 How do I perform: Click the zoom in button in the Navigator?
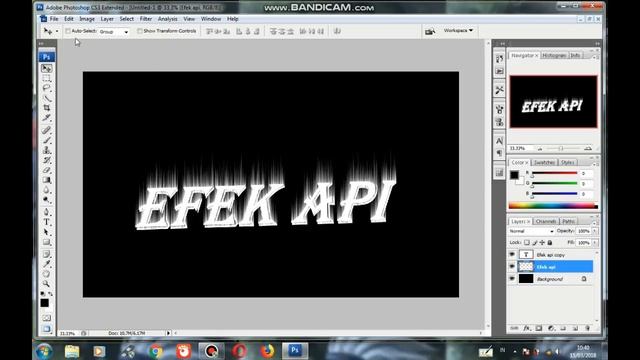(588, 149)
